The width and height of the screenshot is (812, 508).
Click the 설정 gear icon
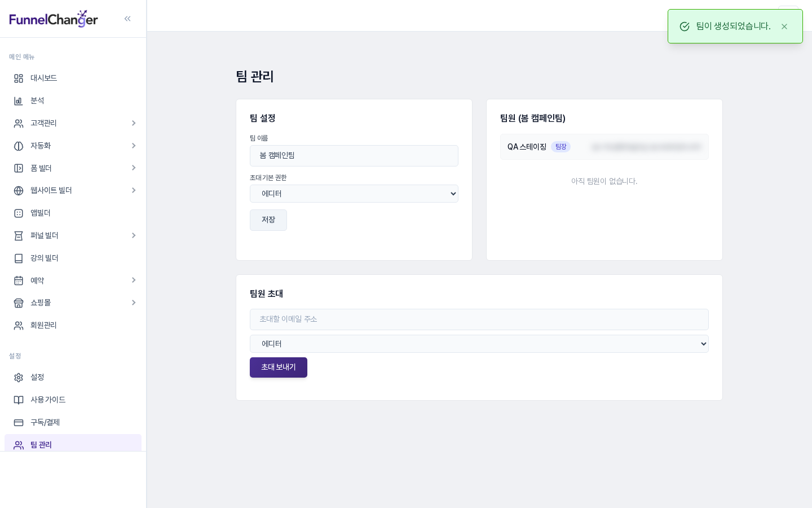pyautogui.click(x=19, y=378)
